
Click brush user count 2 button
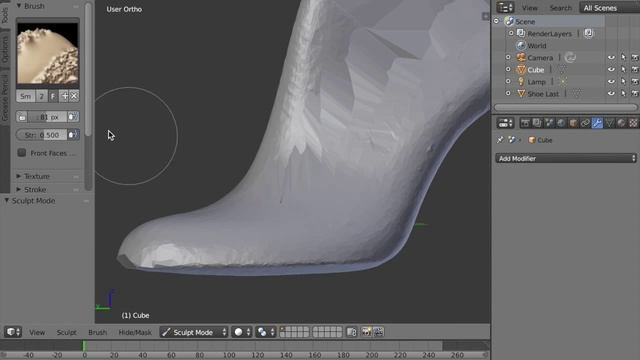coord(42,96)
